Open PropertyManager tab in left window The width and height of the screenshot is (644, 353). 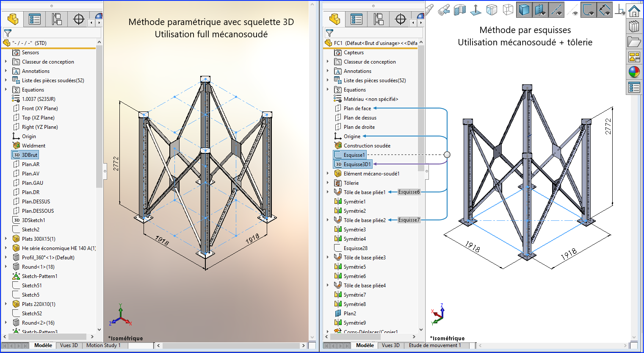[x=35, y=19]
